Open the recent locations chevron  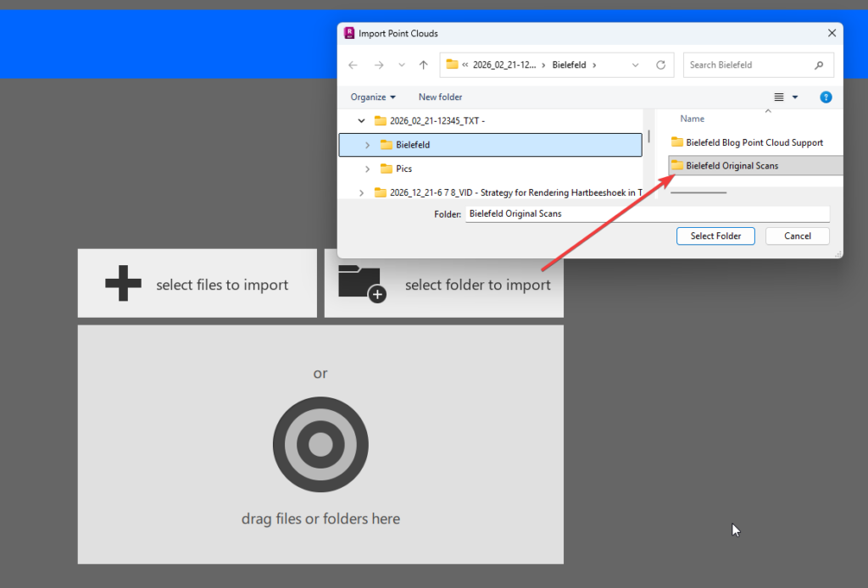click(401, 65)
